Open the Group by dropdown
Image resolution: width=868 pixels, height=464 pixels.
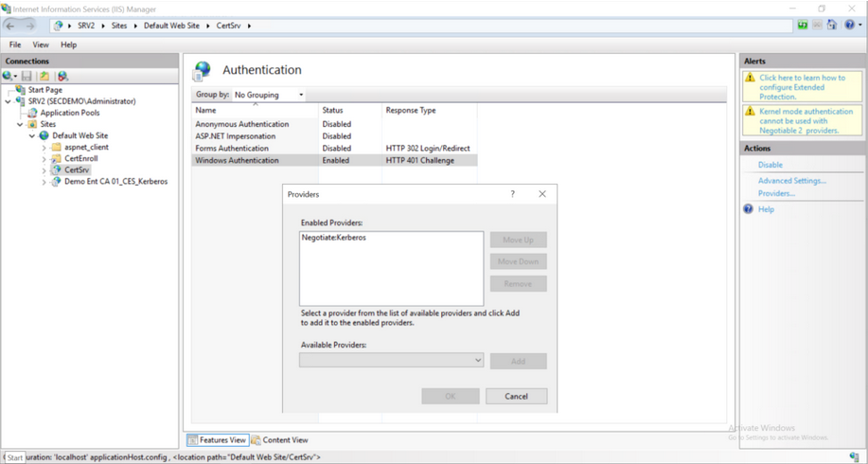click(x=269, y=95)
